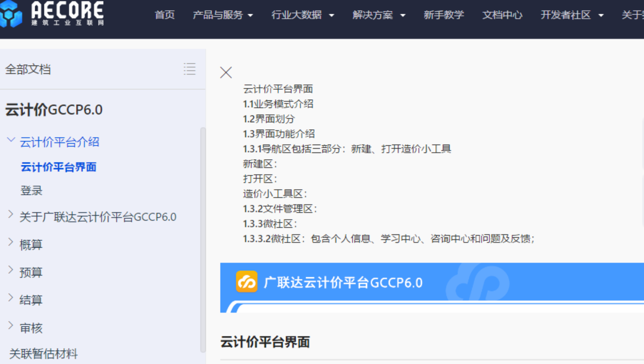Jump to 打开区 heading
The image size is (644, 364).
[x=260, y=179]
